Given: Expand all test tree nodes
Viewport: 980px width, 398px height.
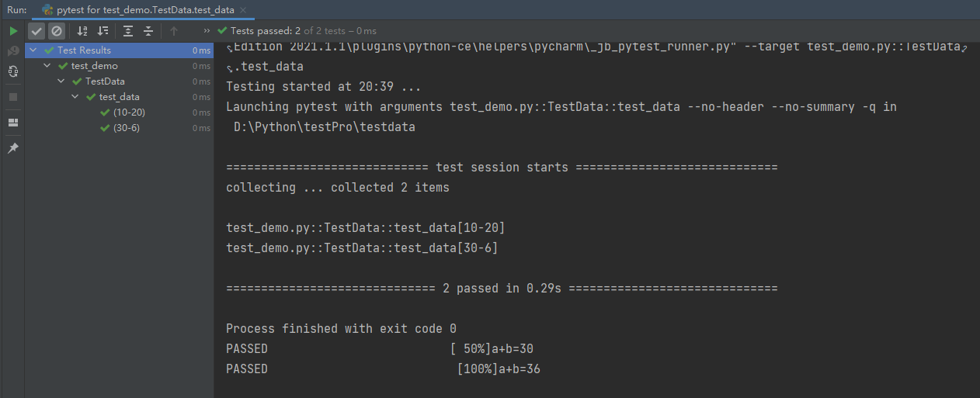Looking at the screenshot, I should point(128,31).
